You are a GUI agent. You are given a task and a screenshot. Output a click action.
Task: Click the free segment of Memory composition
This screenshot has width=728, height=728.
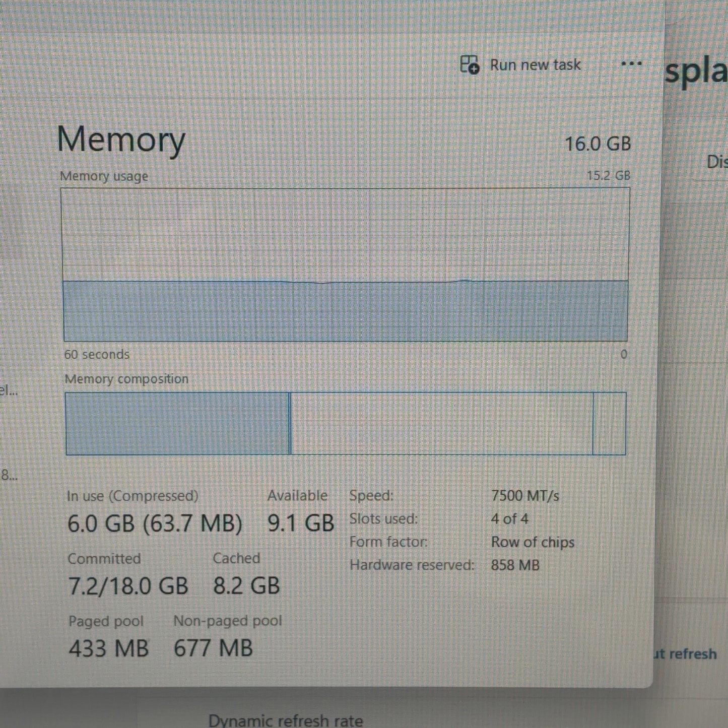610,424
